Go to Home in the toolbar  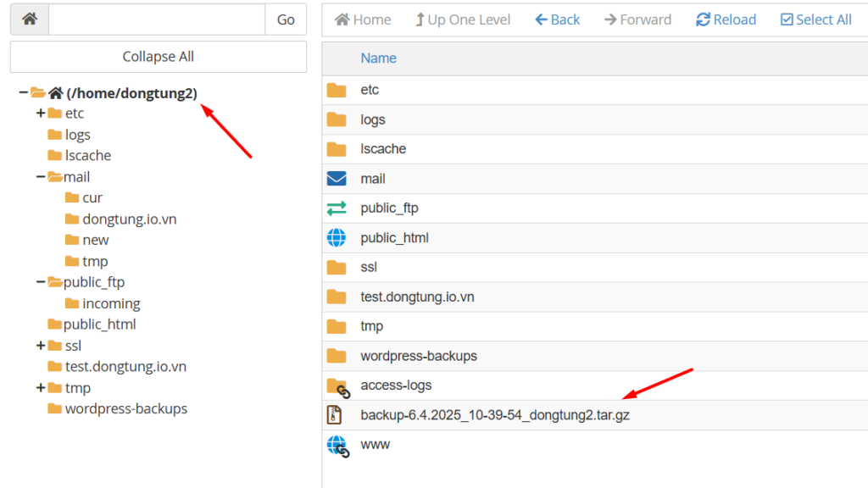tap(363, 20)
